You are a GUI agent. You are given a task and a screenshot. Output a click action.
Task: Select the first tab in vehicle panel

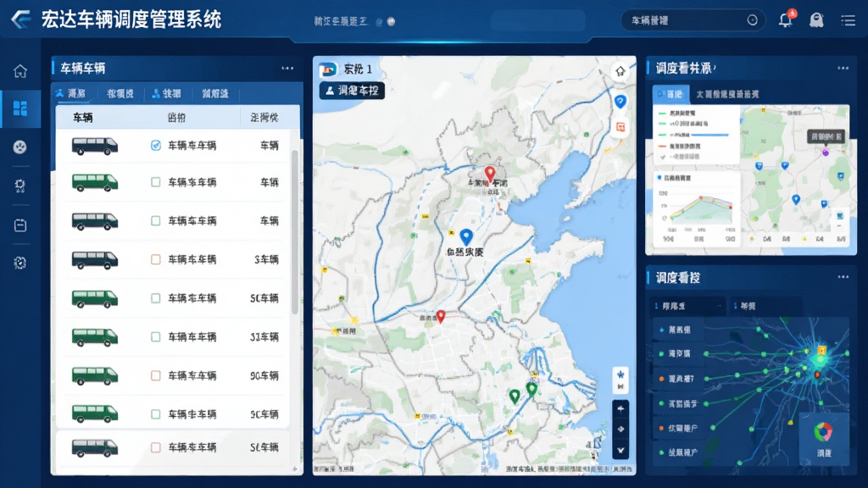coord(72,93)
